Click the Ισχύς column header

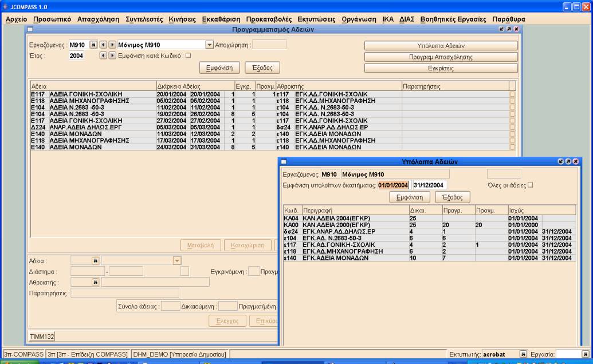click(x=541, y=210)
